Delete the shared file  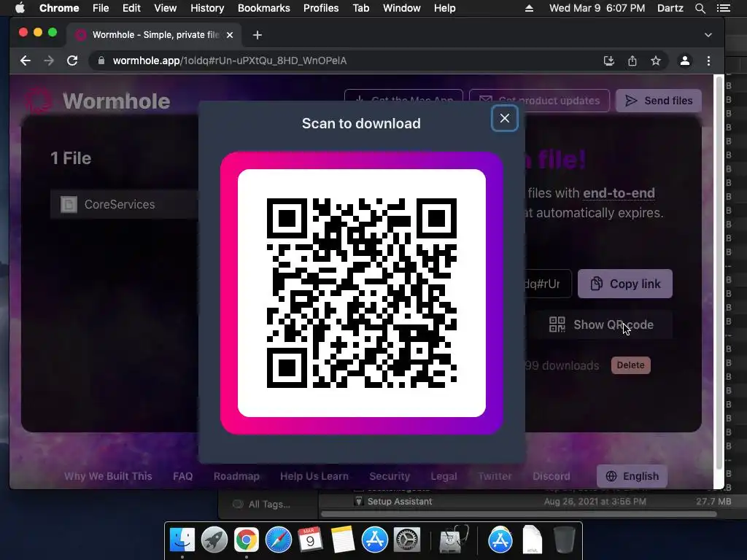(x=631, y=365)
